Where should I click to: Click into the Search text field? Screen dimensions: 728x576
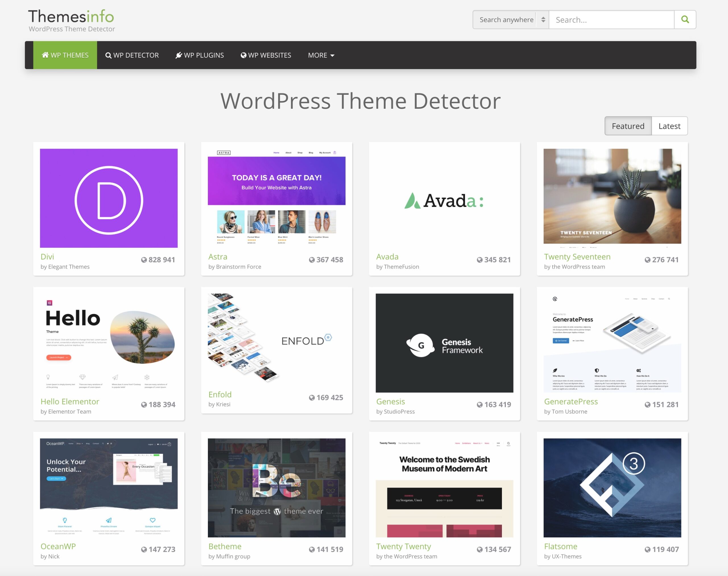(x=611, y=20)
